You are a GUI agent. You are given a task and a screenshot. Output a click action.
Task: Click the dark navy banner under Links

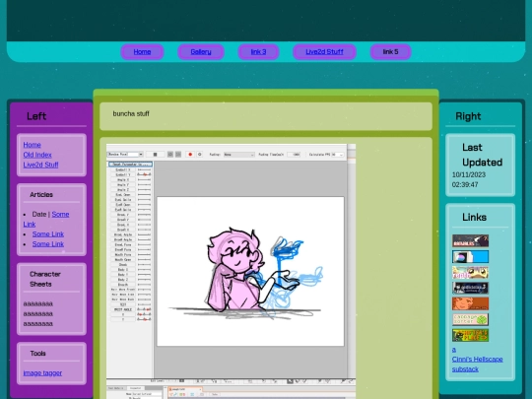(x=470, y=288)
